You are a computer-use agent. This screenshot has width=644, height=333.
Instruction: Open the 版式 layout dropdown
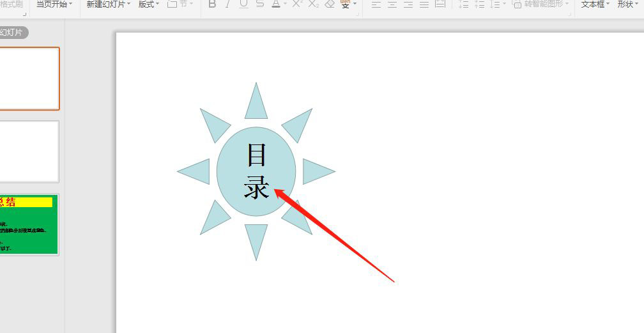point(149,4)
